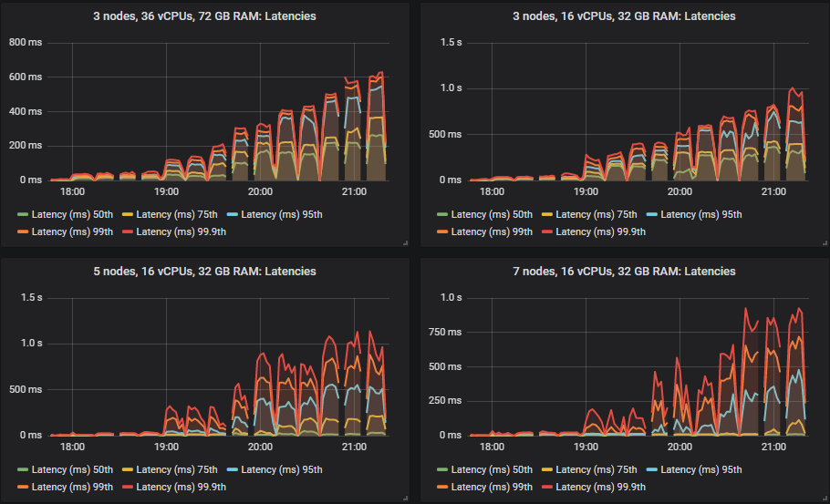
Task: Expand the 5 nodes, 16 vCPUs panel title menu
Action: (204, 271)
